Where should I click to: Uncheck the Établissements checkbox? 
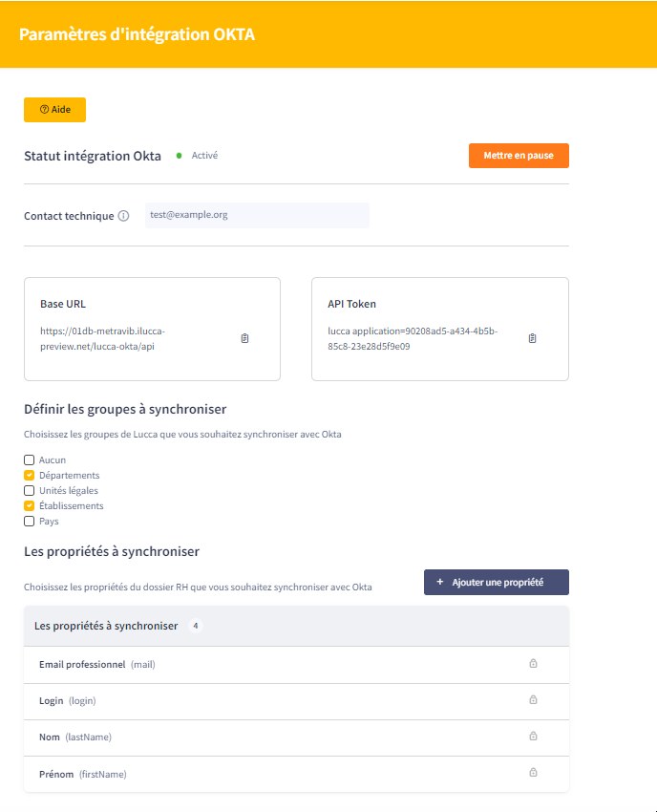click(x=29, y=506)
